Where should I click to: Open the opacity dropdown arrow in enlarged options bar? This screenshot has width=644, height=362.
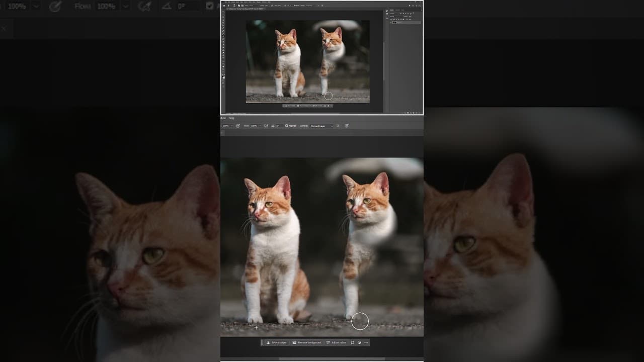tap(232, 126)
